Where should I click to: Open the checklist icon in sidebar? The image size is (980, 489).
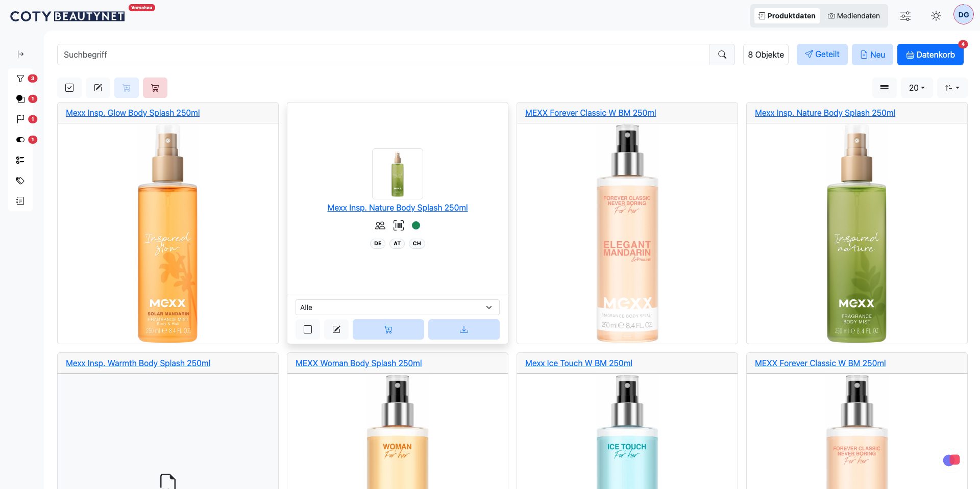(20, 160)
